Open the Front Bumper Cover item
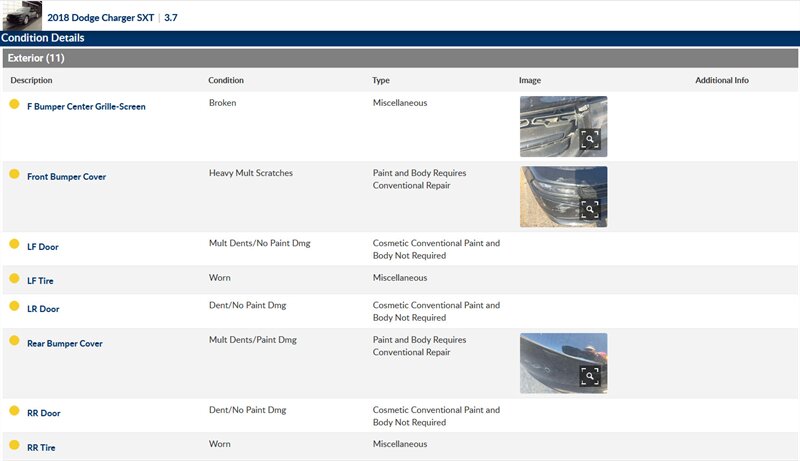Image resolution: width=800 pixels, height=461 pixels. [66, 177]
